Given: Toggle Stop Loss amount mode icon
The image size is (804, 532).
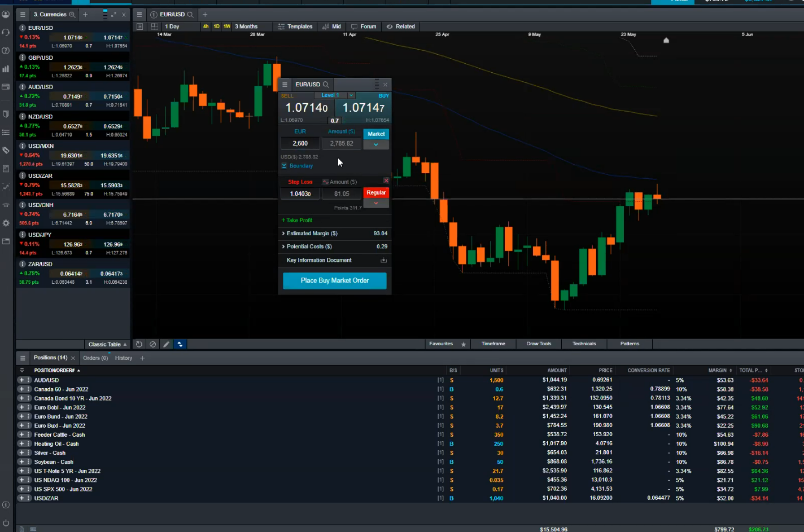Looking at the screenshot, I should point(325,182).
